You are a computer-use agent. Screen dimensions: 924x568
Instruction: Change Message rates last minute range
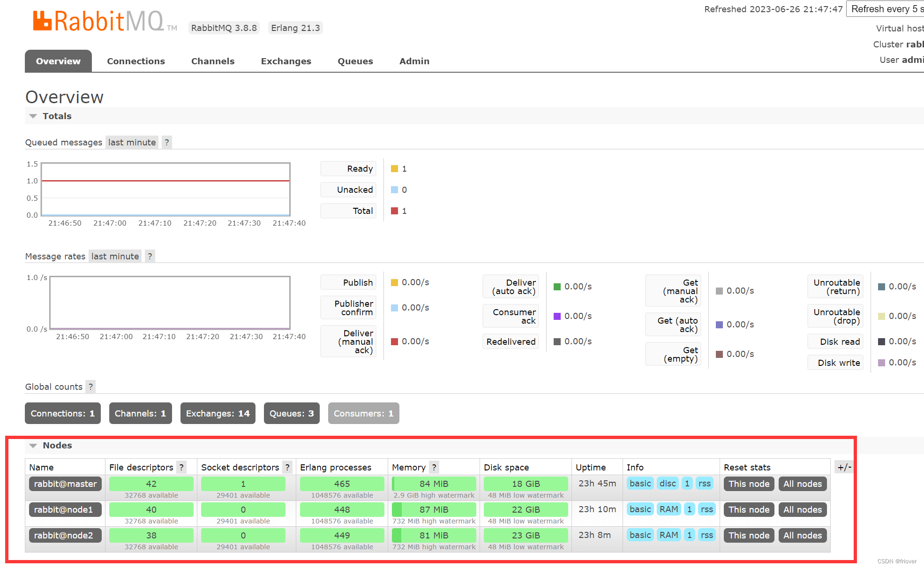tap(115, 256)
